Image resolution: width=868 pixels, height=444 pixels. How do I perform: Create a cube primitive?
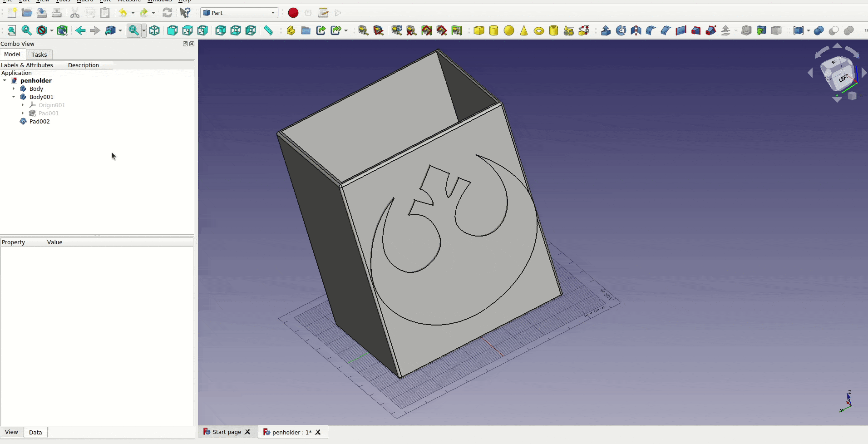(479, 30)
